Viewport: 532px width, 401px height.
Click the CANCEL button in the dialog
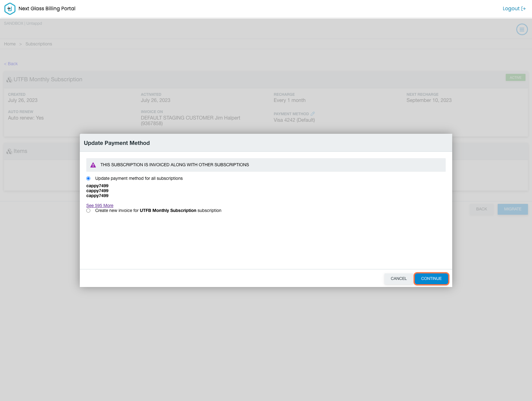click(x=399, y=279)
